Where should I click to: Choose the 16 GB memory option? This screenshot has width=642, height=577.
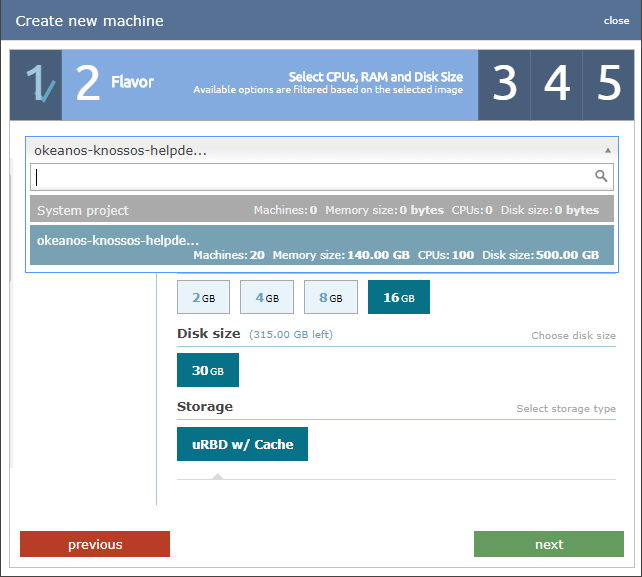(398, 298)
